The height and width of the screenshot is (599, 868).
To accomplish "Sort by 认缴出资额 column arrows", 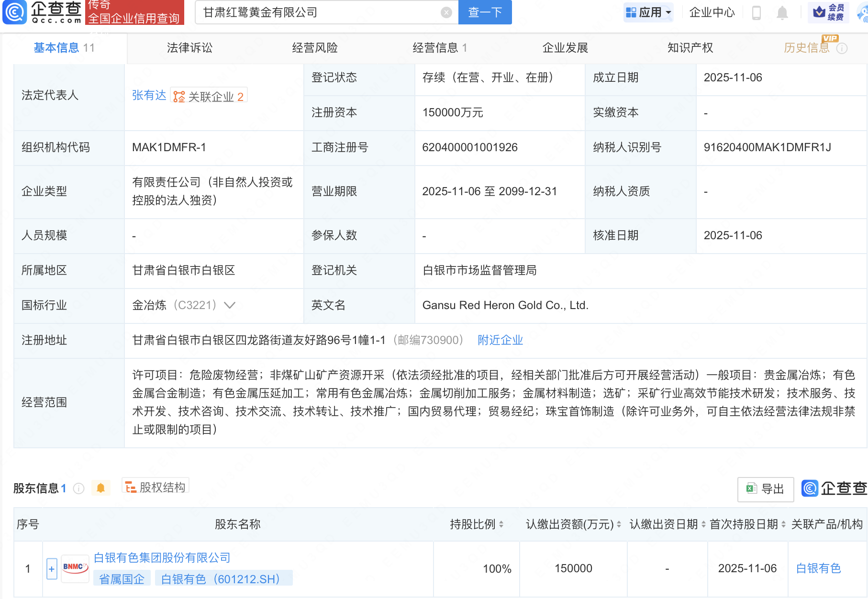I will (619, 524).
